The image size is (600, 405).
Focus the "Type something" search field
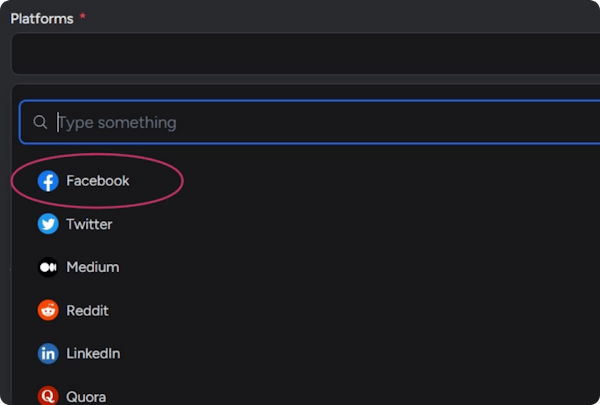point(300,122)
